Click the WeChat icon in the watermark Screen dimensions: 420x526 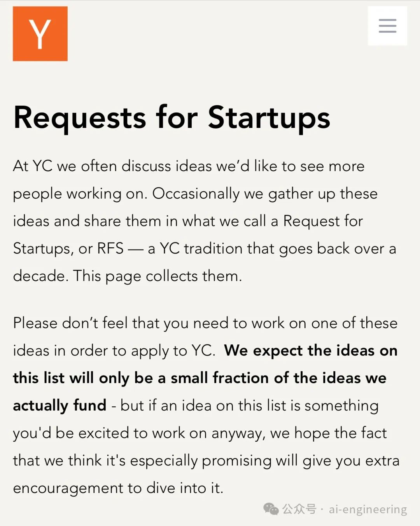click(271, 509)
